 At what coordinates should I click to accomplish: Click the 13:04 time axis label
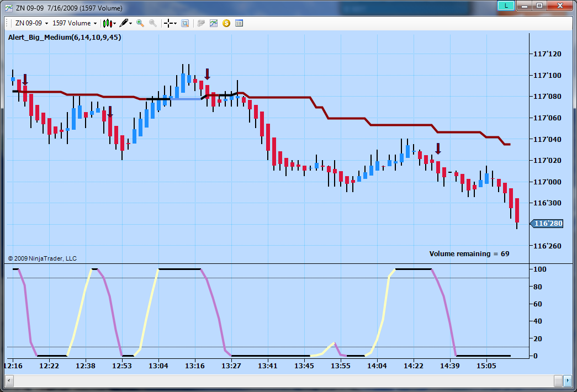pyautogui.click(x=158, y=366)
